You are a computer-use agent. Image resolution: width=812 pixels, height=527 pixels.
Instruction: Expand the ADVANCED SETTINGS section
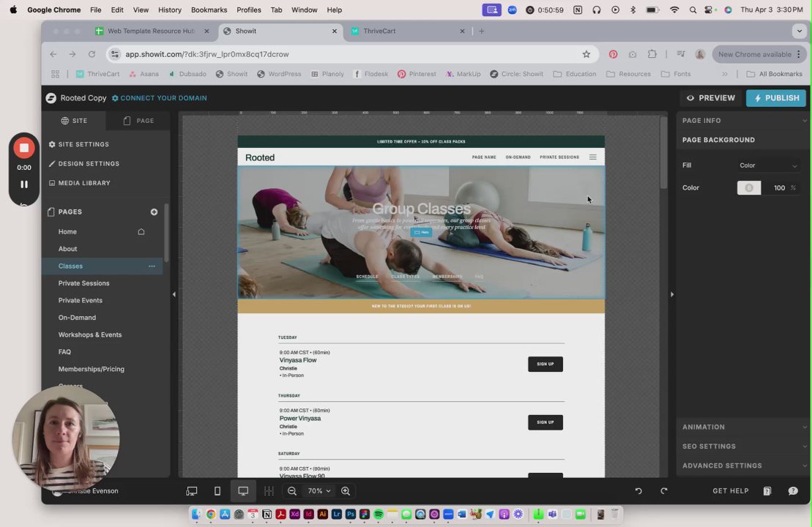pyautogui.click(x=742, y=466)
